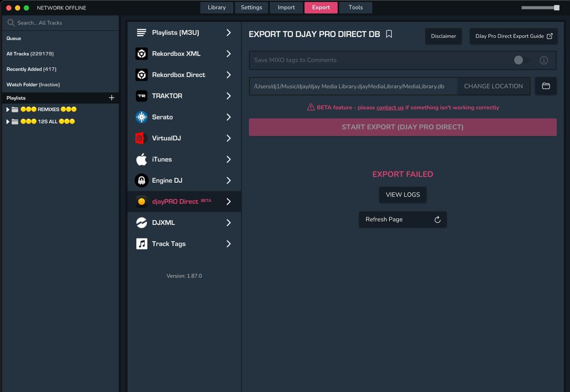Expand the REMIXES playlist folder
The width and height of the screenshot is (570, 392).
coord(8,110)
